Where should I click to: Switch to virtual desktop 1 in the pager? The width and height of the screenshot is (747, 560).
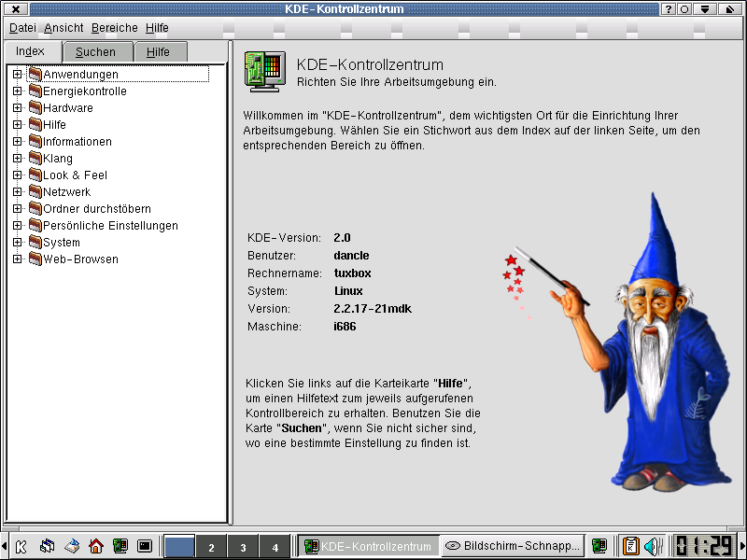179,546
